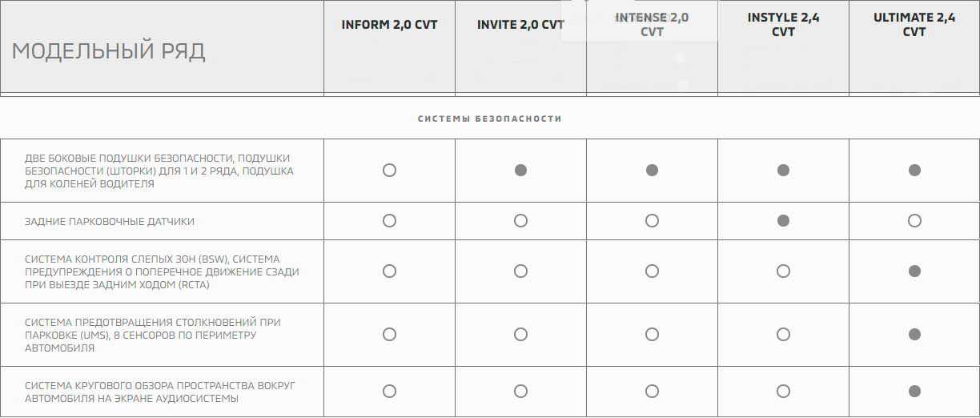Click the INVITE 2,0 CVT header
This screenshot has width=980, height=418.
click(x=520, y=25)
